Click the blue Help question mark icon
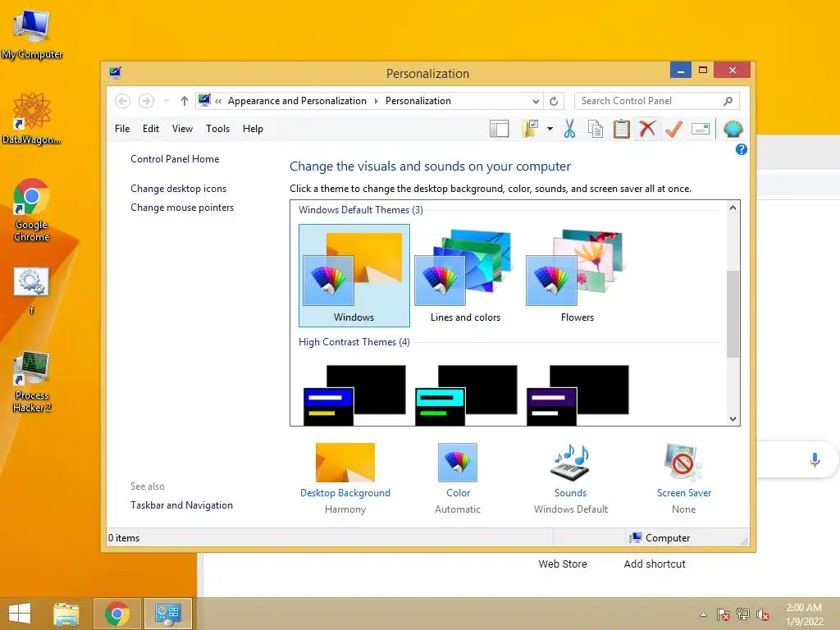This screenshot has height=630, width=840. tap(742, 149)
